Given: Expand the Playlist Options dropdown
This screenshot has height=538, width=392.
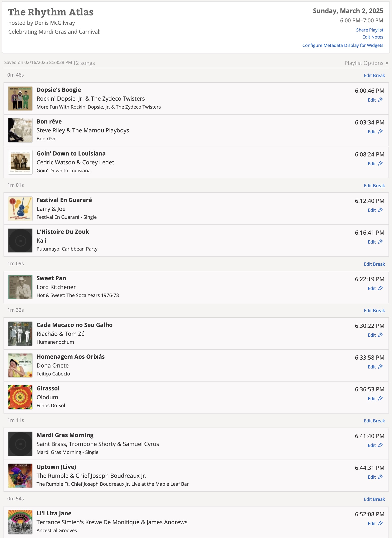Looking at the screenshot, I should (366, 63).
